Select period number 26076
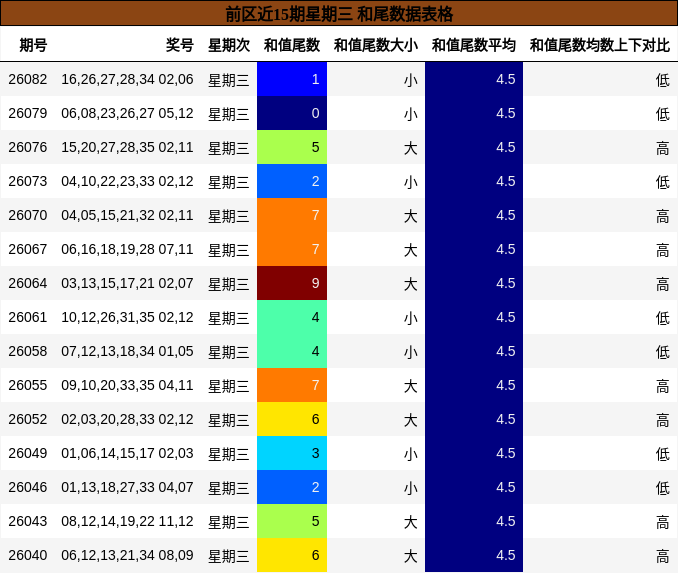This screenshot has height=573, width=678. (x=28, y=147)
